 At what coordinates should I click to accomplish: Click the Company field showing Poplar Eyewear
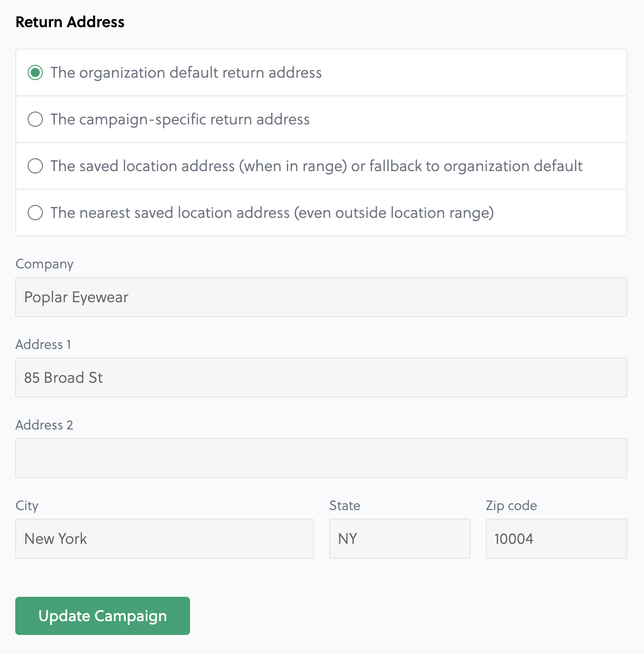pos(321,297)
